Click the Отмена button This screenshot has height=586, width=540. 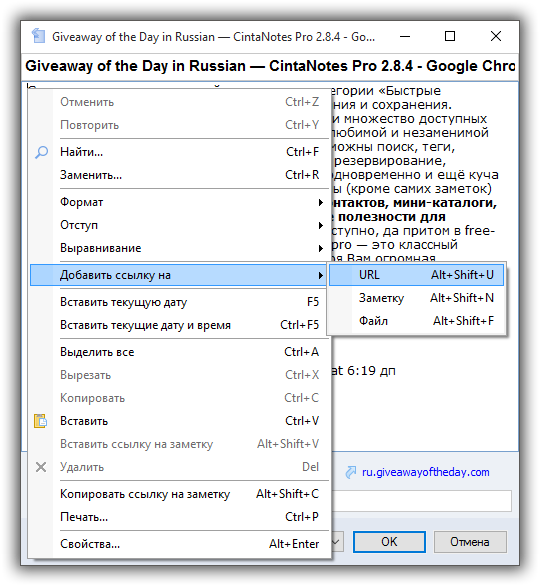click(470, 542)
